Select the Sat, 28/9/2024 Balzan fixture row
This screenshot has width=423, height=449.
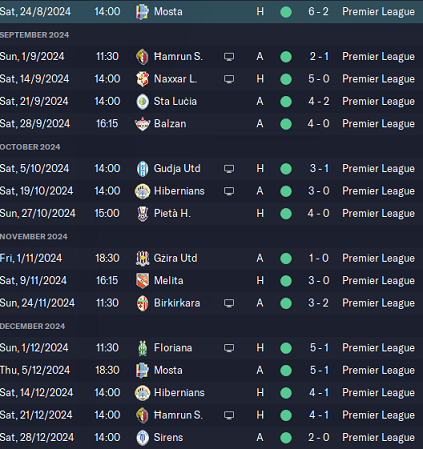point(211,124)
